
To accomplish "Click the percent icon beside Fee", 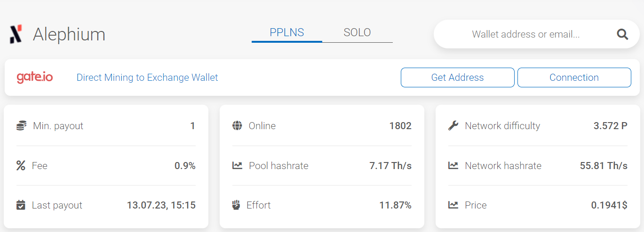I will (21, 166).
